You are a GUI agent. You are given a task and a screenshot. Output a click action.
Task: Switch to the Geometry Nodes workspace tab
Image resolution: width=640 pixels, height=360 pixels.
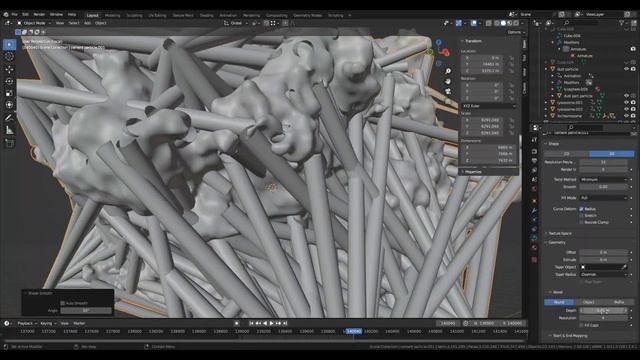pos(308,16)
